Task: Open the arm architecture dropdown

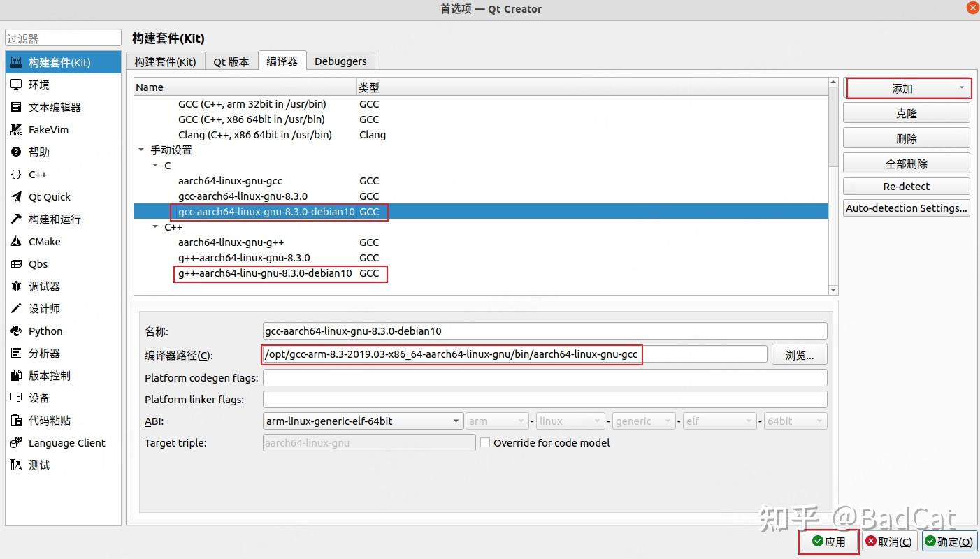Action: point(497,421)
